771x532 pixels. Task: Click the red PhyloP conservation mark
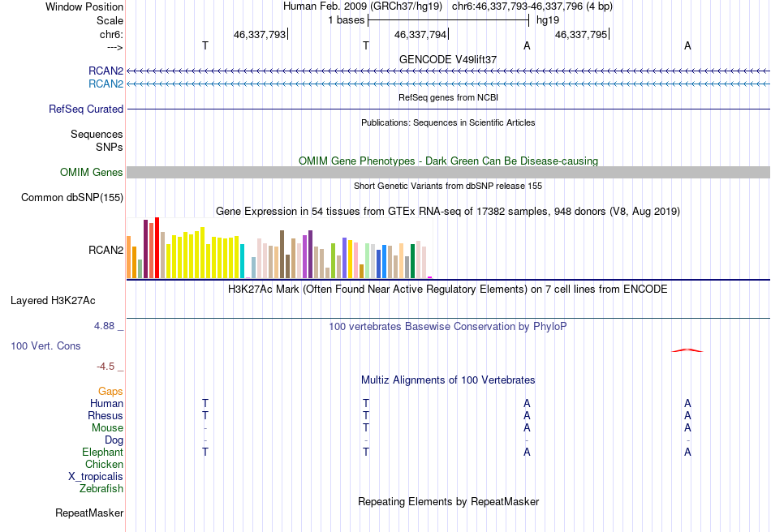coord(687,350)
